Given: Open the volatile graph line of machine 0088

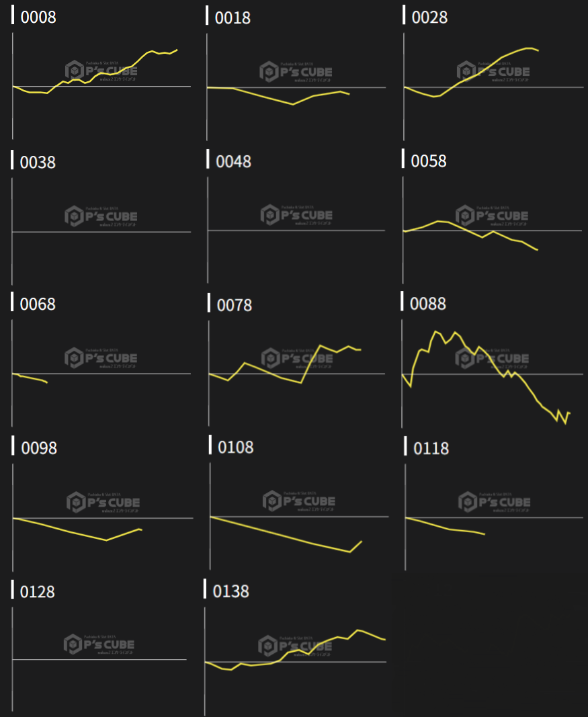Looking at the screenshot, I should [x=438, y=333].
